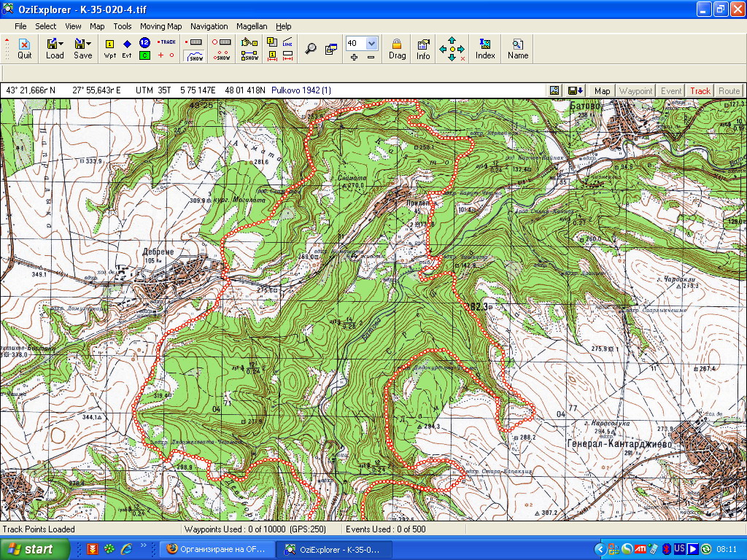Open the Magellan menu
This screenshot has height=560, width=747.
(251, 26)
